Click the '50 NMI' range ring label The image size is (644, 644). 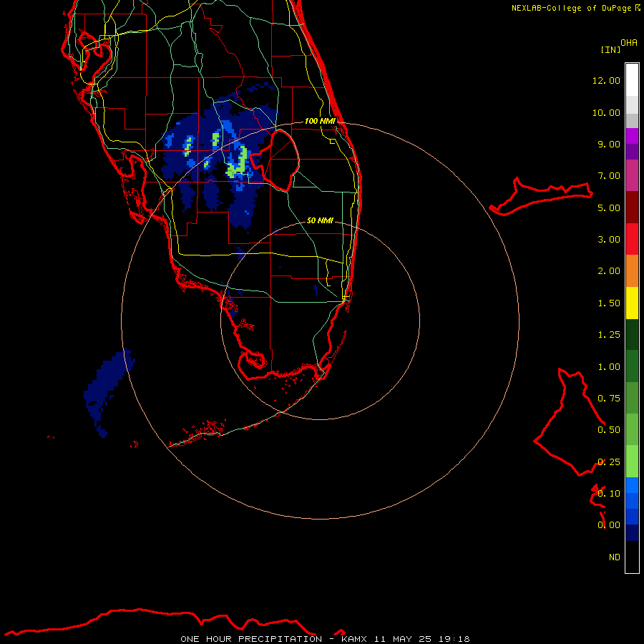pos(320,220)
